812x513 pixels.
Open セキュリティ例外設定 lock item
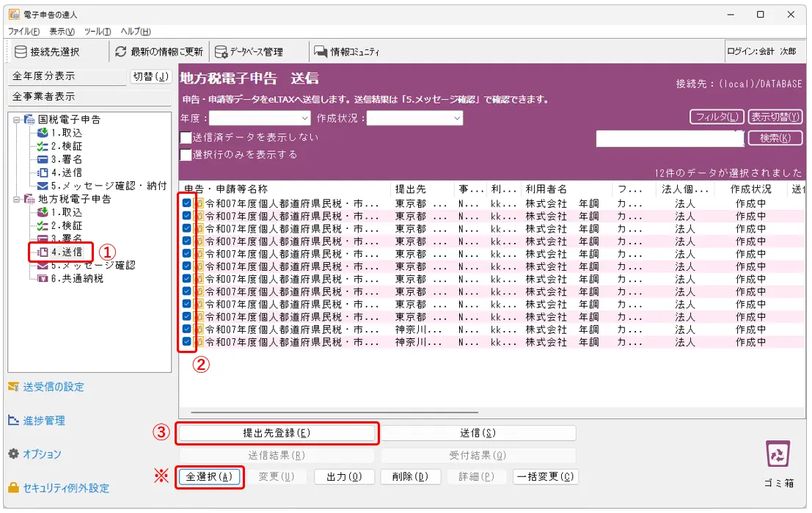pos(14,488)
